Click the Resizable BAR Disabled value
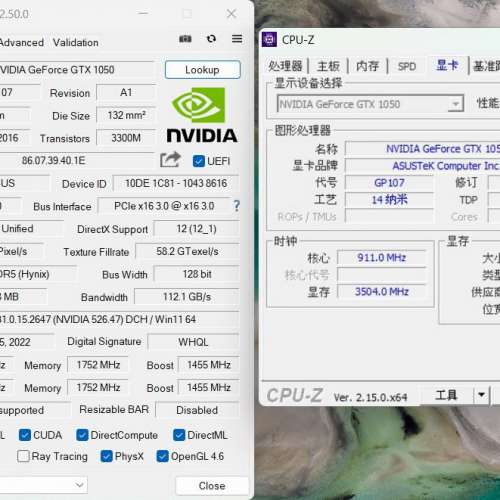The width and height of the screenshot is (500, 500). point(197,410)
